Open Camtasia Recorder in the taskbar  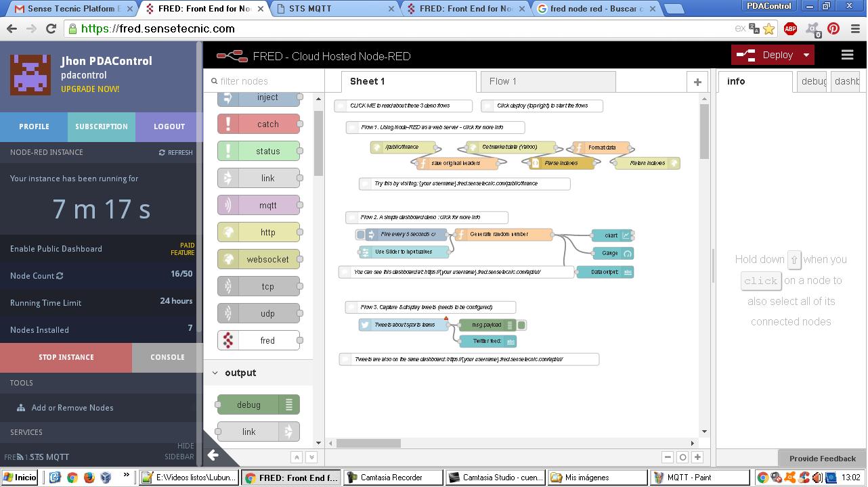tap(393, 478)
